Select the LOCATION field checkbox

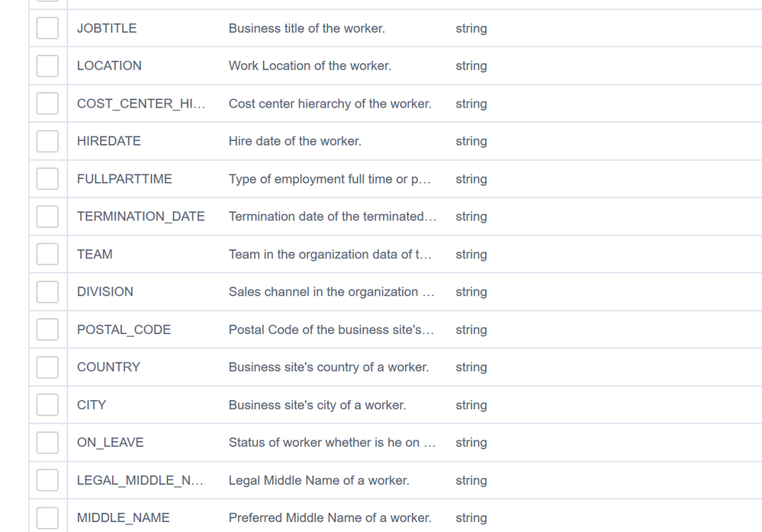click(47, 66)
